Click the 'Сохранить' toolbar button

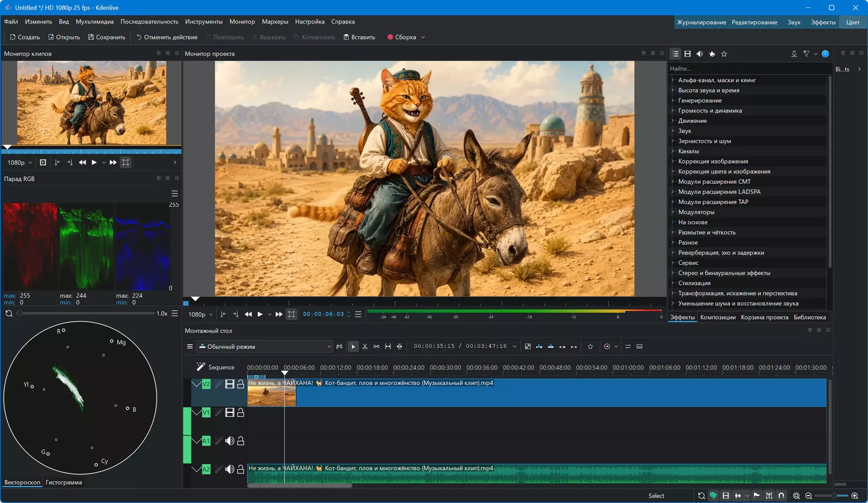[107, 37]
